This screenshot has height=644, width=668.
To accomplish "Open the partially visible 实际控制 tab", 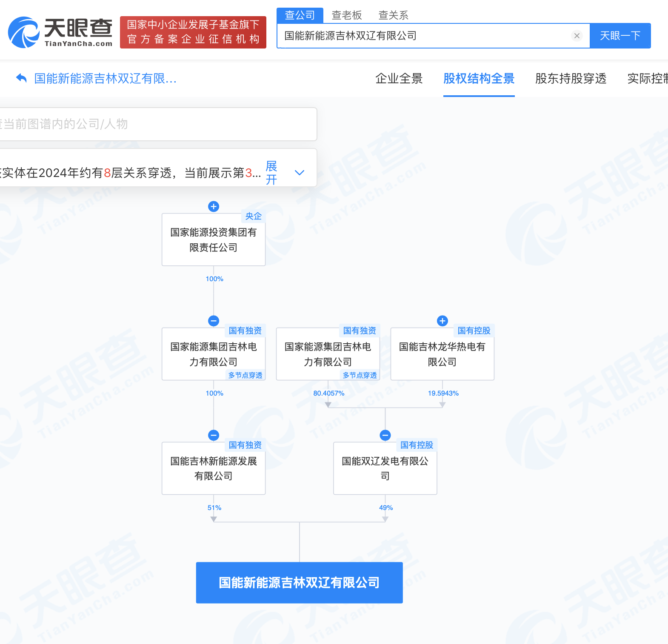I will pyautogui.click(x=647, y=79).
